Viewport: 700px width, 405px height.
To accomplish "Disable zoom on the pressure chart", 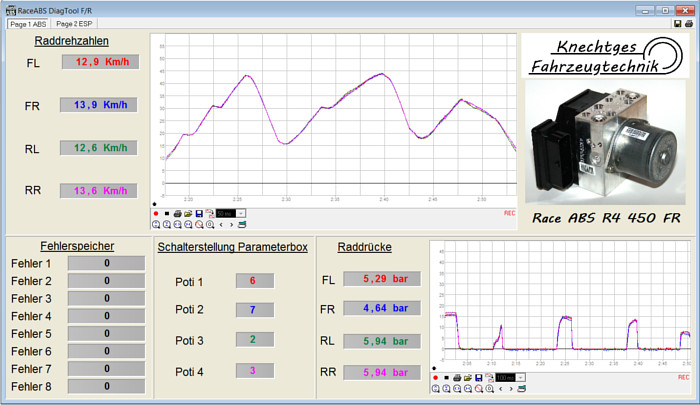I will click(479, 388).
